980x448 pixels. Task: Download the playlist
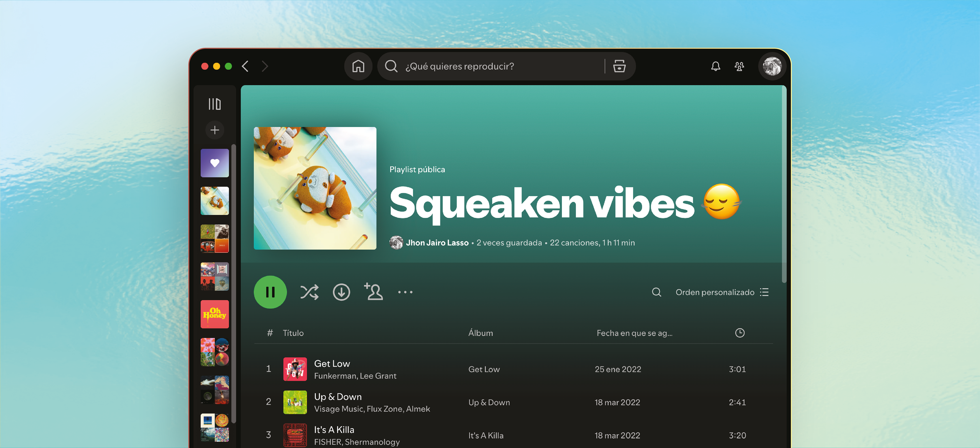341,292
